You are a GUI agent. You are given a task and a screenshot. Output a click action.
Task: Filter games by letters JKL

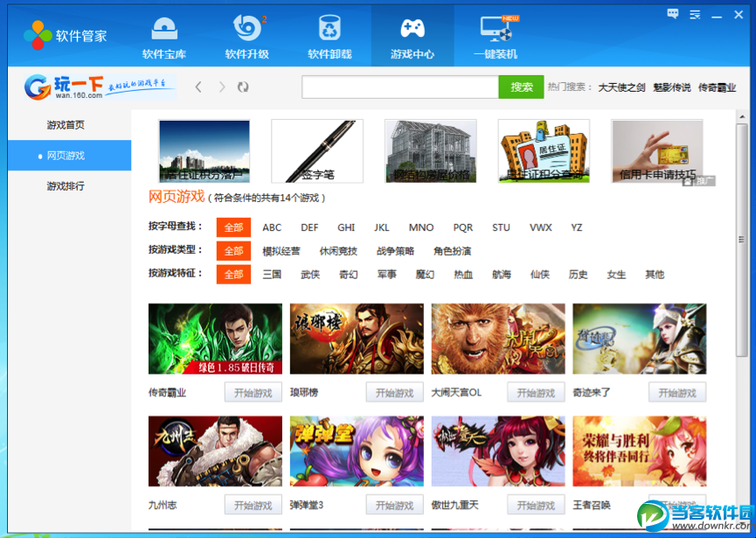click(381, 227)
